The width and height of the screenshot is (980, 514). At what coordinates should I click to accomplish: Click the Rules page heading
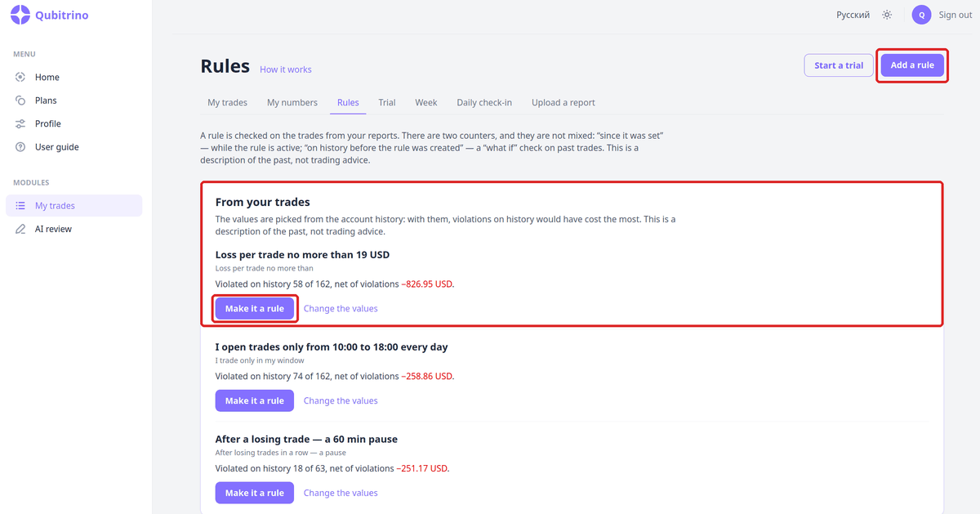[x=225, y=66]
